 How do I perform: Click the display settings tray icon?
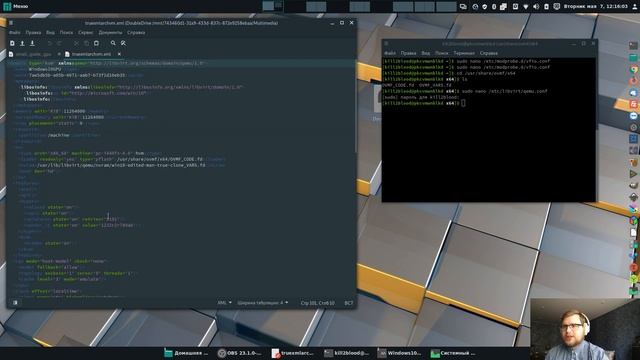[463, 7]
